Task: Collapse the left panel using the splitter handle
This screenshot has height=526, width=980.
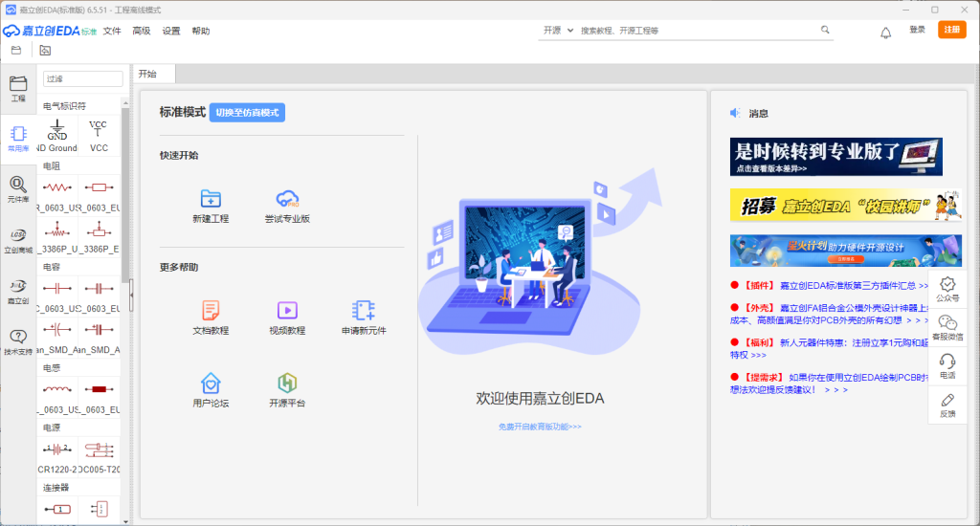Action: pyautogui.click(x=131, y=295)
